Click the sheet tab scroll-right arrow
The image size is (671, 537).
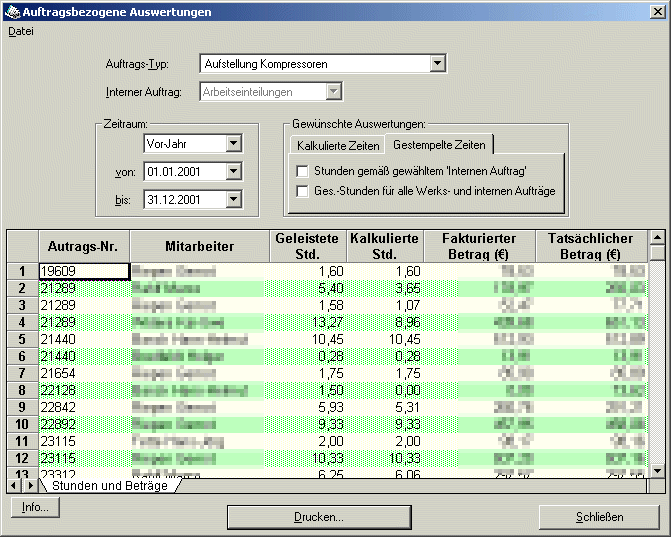pos(29,485)
